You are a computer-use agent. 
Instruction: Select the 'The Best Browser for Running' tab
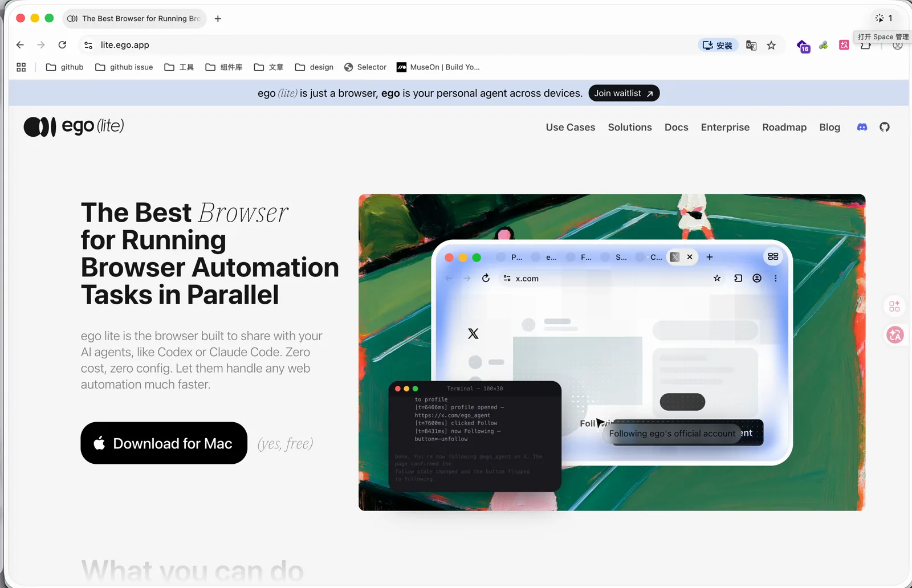click(135, 19)
